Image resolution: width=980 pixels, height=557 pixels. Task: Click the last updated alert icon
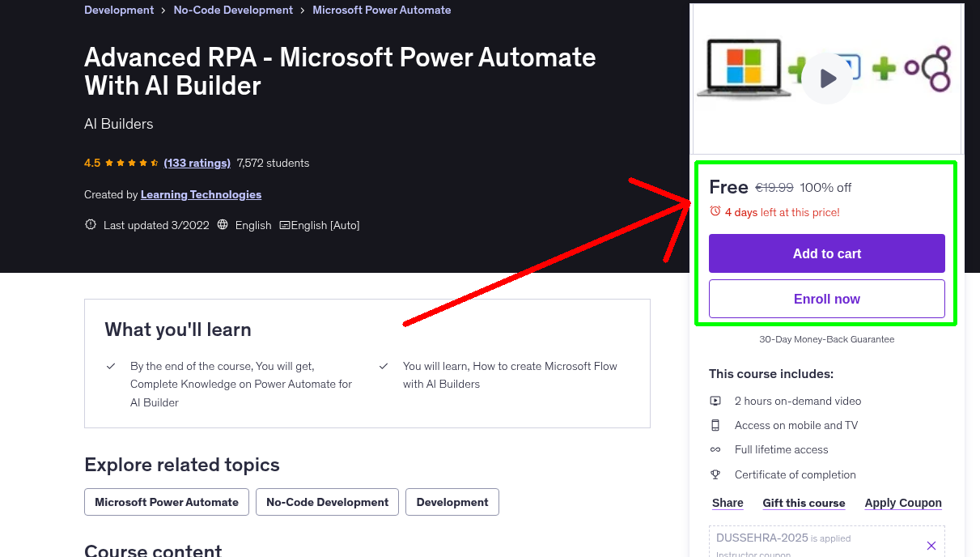pyautogui.click(x=91, y=225)
